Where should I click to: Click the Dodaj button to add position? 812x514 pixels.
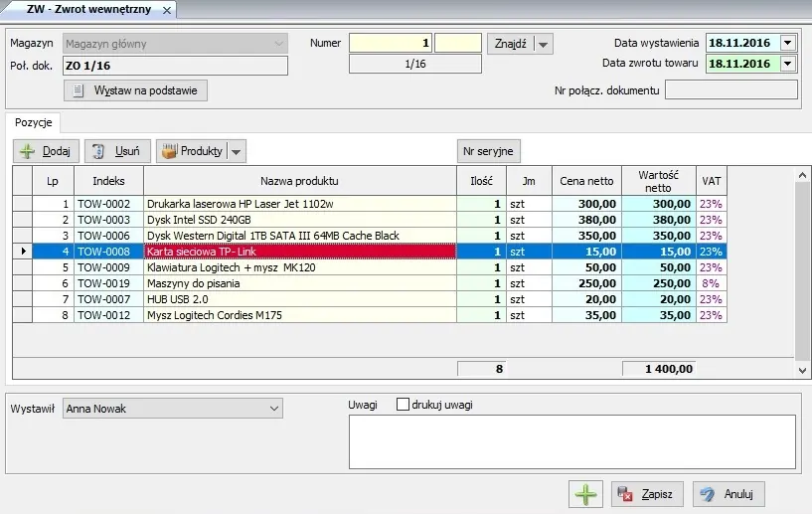46,151
